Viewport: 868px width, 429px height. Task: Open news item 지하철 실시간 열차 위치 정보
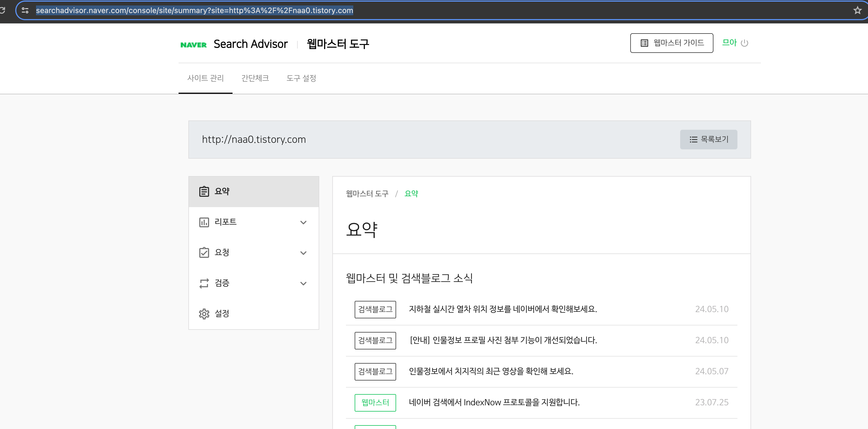[x=503, y=309]
